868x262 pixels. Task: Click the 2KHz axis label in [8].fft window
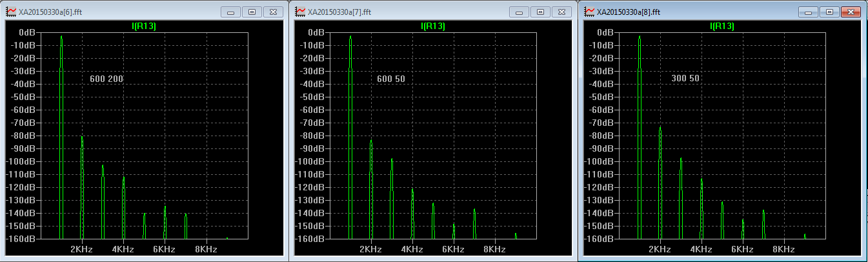(659, 249)
